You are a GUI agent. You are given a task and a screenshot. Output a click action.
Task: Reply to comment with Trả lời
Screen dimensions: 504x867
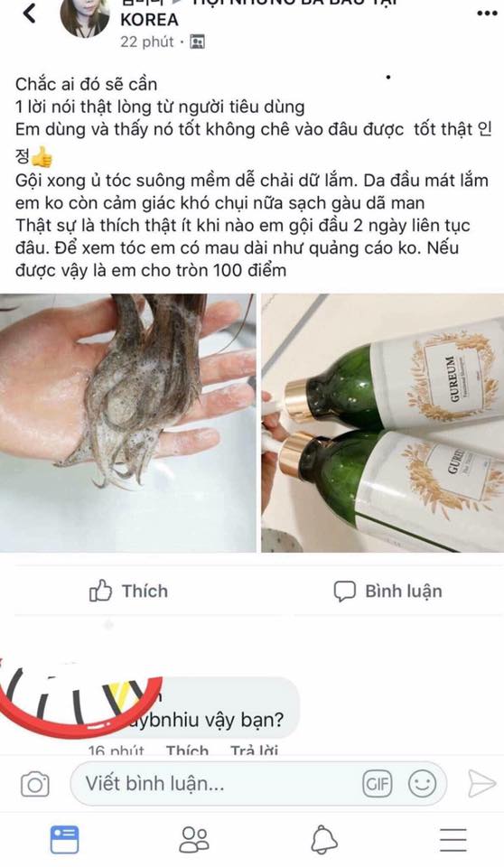254,750
